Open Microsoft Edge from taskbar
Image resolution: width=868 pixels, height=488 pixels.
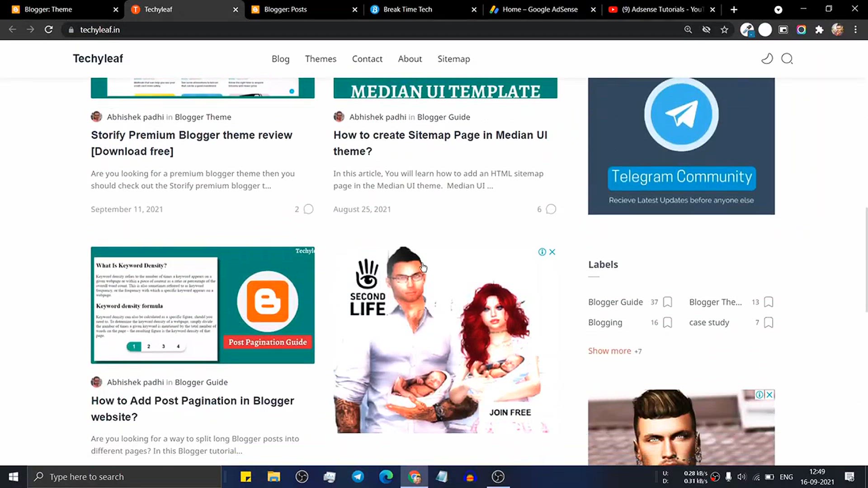click(386, 477)
